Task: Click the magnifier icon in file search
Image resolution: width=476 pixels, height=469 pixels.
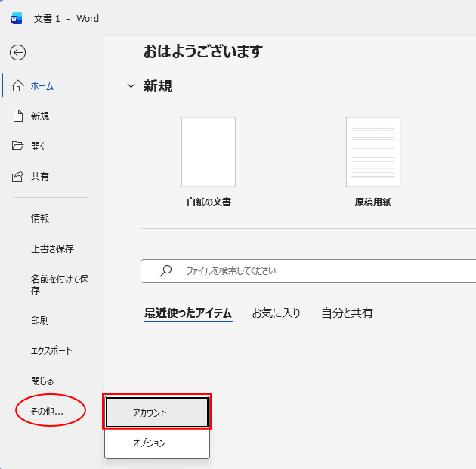Action: [x=165, y=271]
